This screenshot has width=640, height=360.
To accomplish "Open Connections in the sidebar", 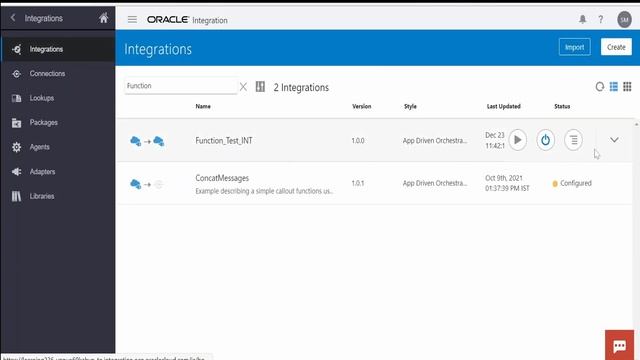I will point(58,74).
